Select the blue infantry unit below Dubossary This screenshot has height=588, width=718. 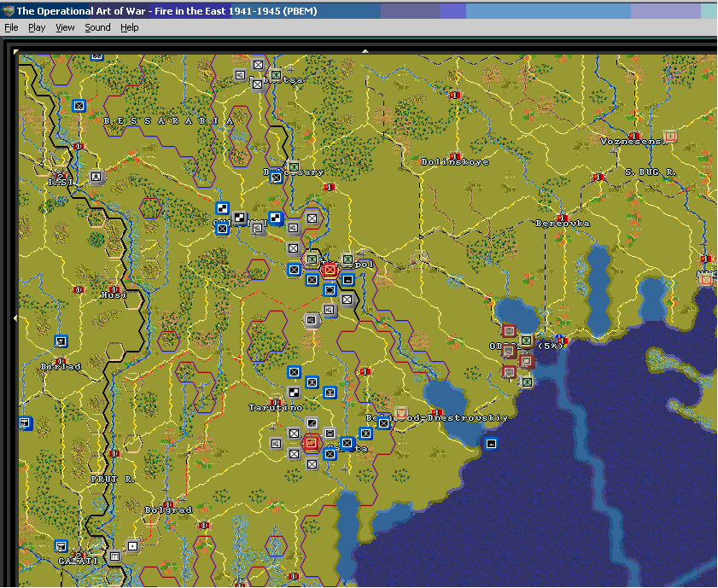coord(276,178)
